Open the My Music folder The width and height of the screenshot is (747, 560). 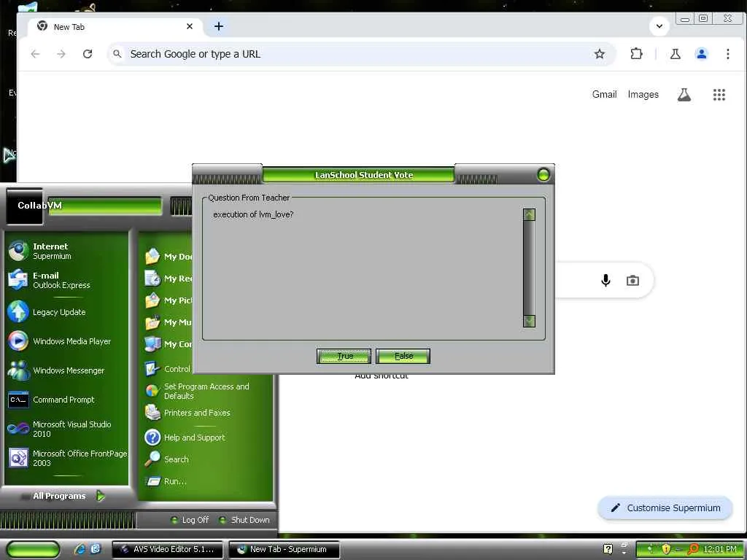click(168, 322)
